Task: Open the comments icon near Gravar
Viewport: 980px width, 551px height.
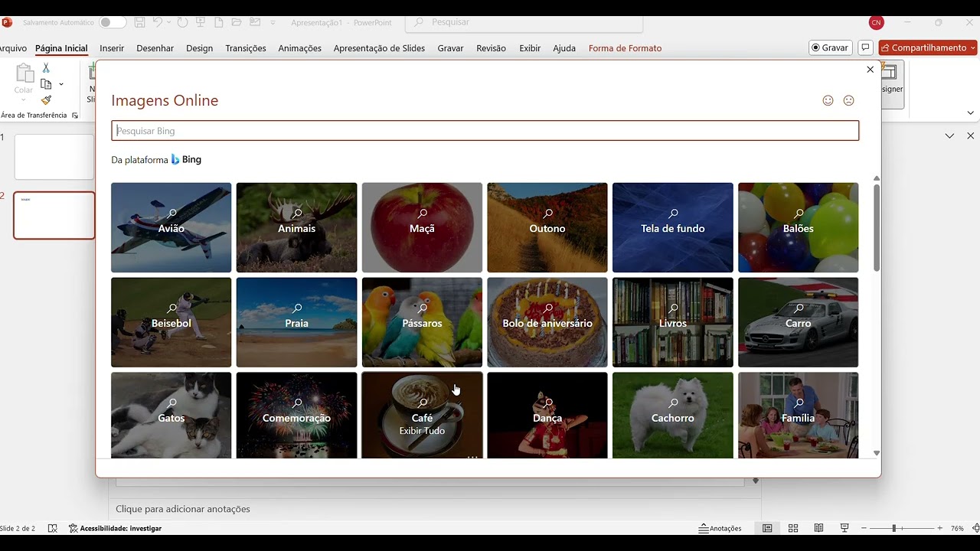Action: point(865,47)
